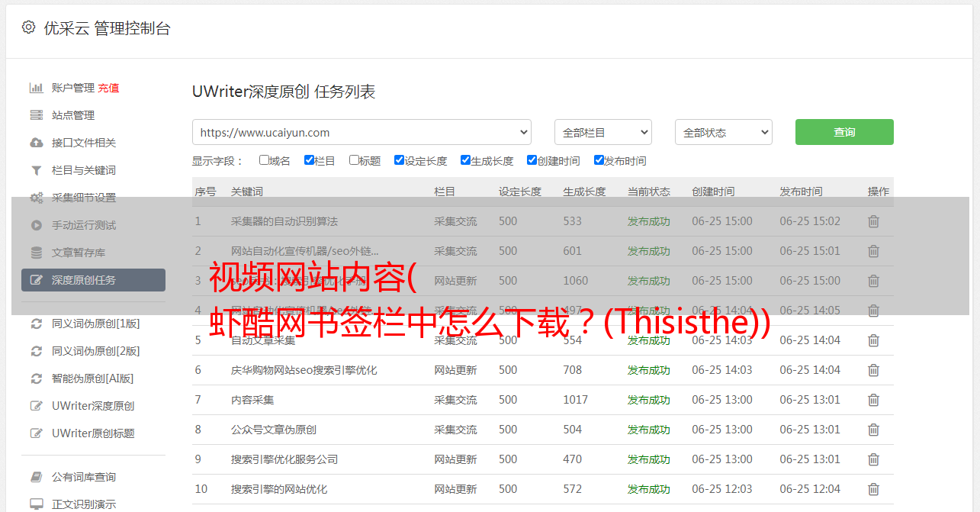This screenshot has width=980, height=512.
Task: Delete the 自动文章采集 task via trash icon
Action: 873,340
